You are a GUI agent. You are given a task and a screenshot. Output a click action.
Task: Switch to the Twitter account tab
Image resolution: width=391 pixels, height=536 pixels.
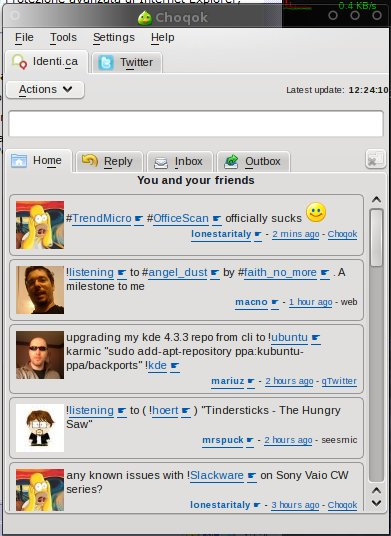(x=127, y=63)
